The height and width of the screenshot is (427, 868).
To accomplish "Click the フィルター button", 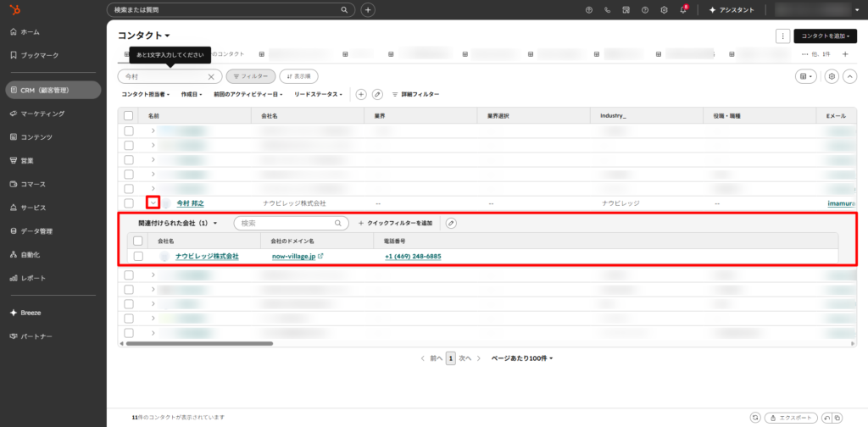I will tap(251, 76).
